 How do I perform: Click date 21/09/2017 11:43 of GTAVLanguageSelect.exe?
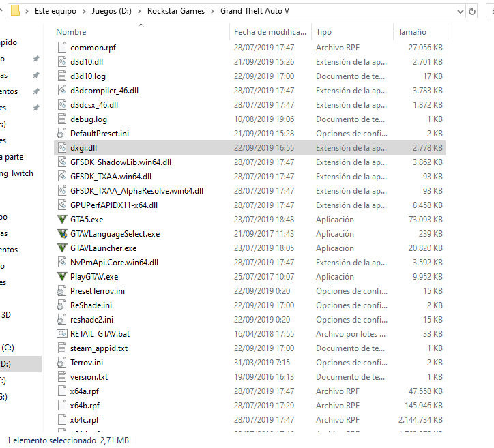pyautogui.click(x=263, y=234)
